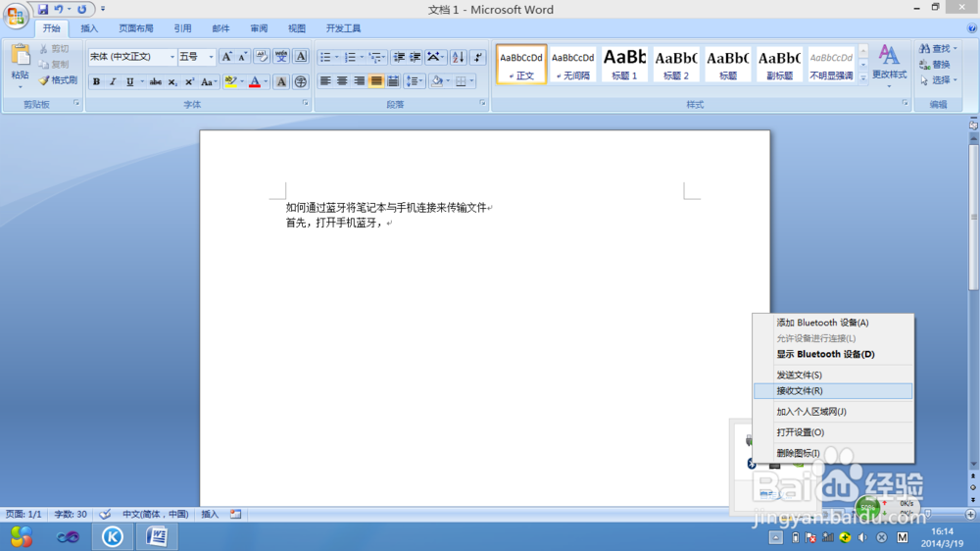The width and height of the screenshot is (980, 551).
Task: Open the font size dropdown
Action: click(x=212, y=57)
